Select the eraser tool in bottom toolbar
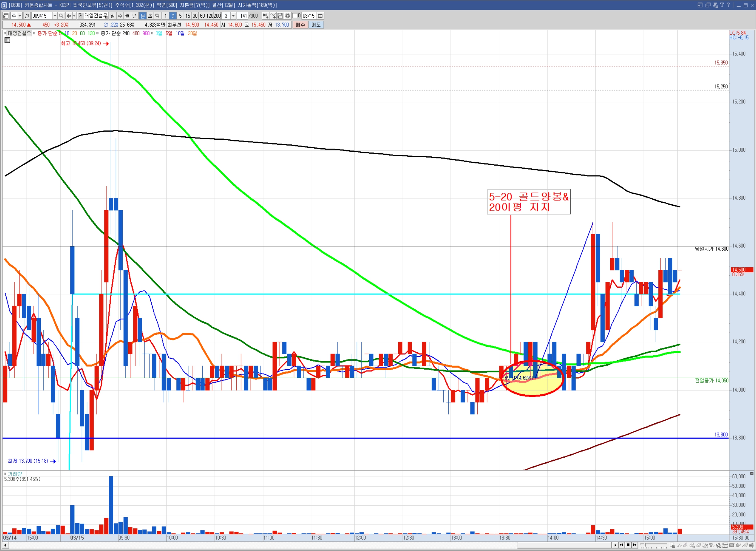The width and height of the screenshot is (756, 551). 699,545
